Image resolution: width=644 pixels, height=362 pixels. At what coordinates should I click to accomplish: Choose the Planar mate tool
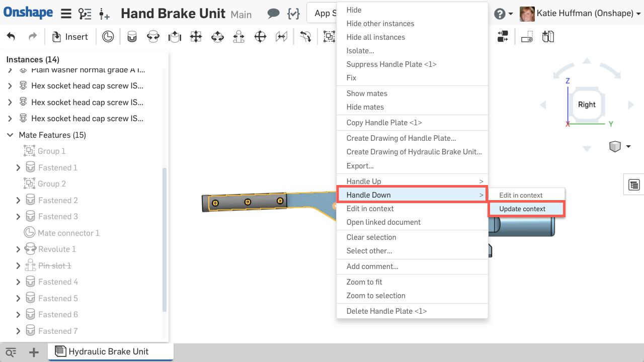[x=196, y=37]
